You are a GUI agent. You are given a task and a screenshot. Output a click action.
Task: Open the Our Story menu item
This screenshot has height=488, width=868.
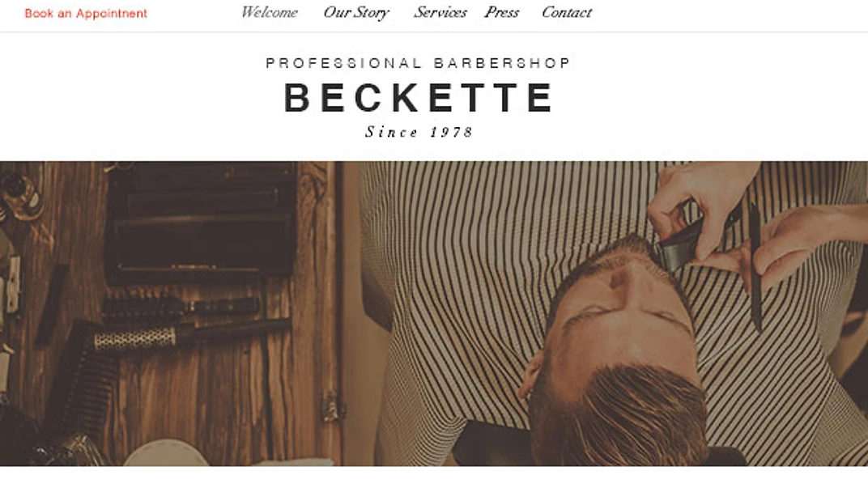[356, 12]
